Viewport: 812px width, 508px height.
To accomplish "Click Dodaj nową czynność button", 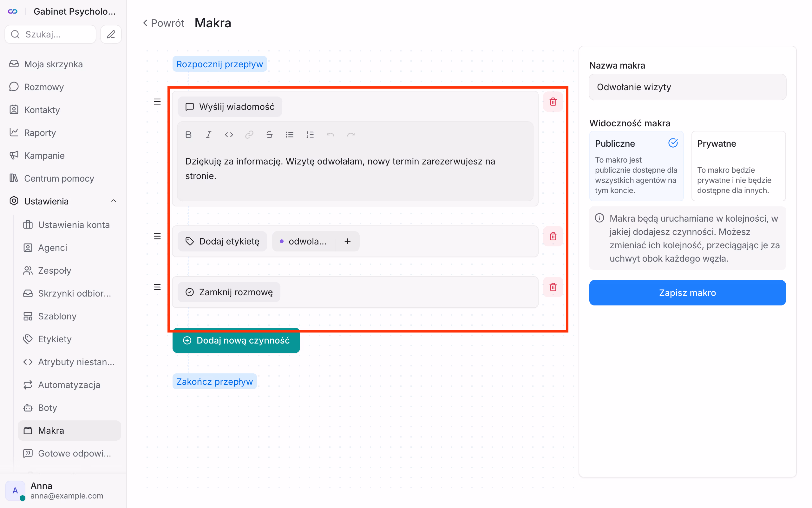I will tap(236, 340).
